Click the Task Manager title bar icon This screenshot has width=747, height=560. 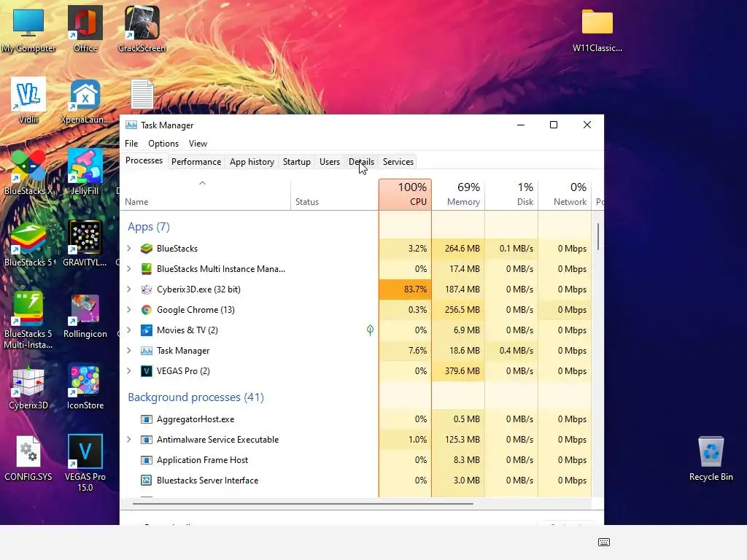[131, 125]
